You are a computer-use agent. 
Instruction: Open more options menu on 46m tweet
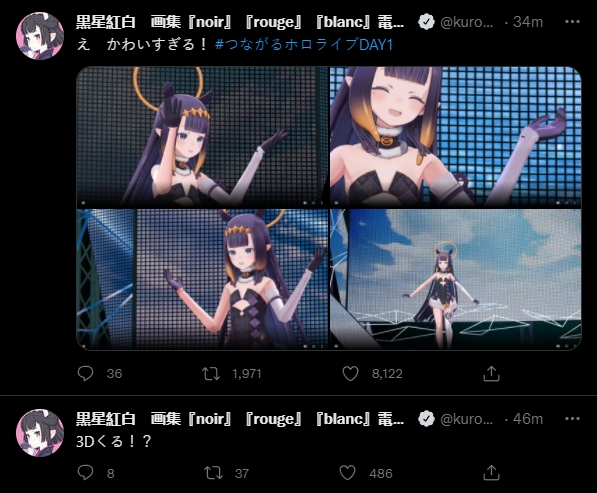pos(572,419)
